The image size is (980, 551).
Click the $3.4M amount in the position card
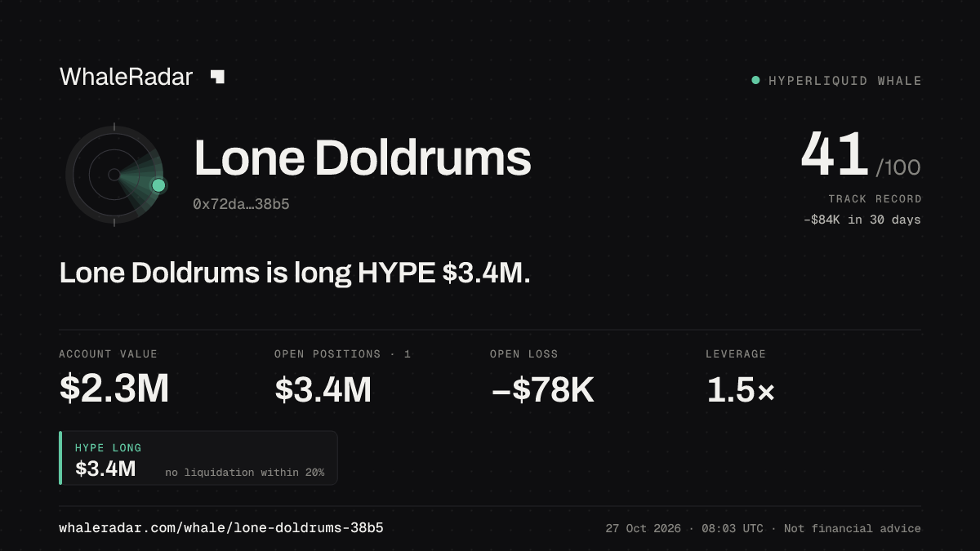(105, 469)
